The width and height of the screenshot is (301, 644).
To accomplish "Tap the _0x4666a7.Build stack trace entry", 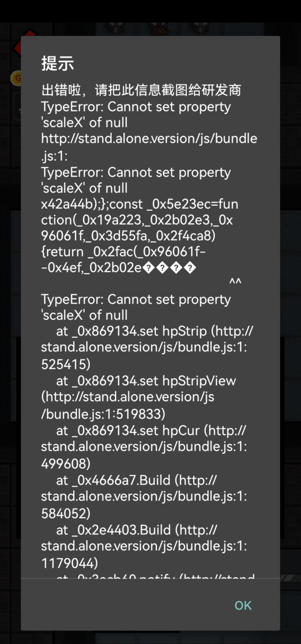I will point(136,480).
